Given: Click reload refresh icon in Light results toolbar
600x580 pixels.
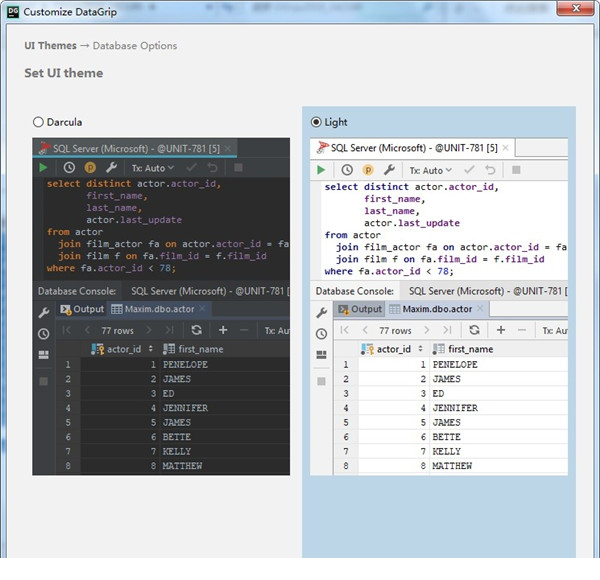Looking at the screenshot, I should click(x=474, y=330).
